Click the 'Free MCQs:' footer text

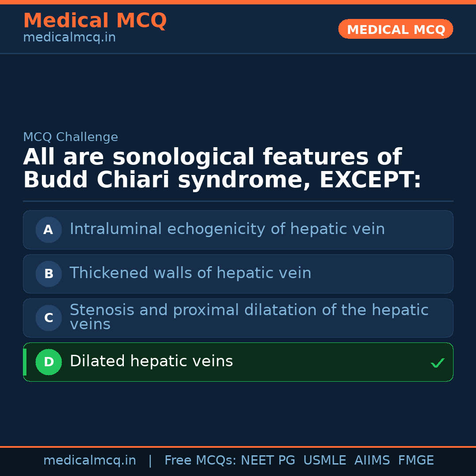[x=201, y=461]
